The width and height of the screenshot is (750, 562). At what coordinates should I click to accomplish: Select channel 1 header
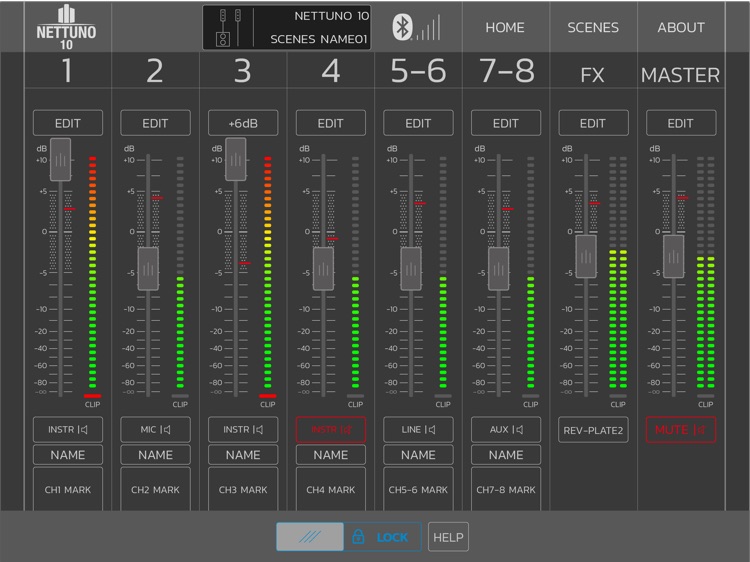[x=67, y=70]
